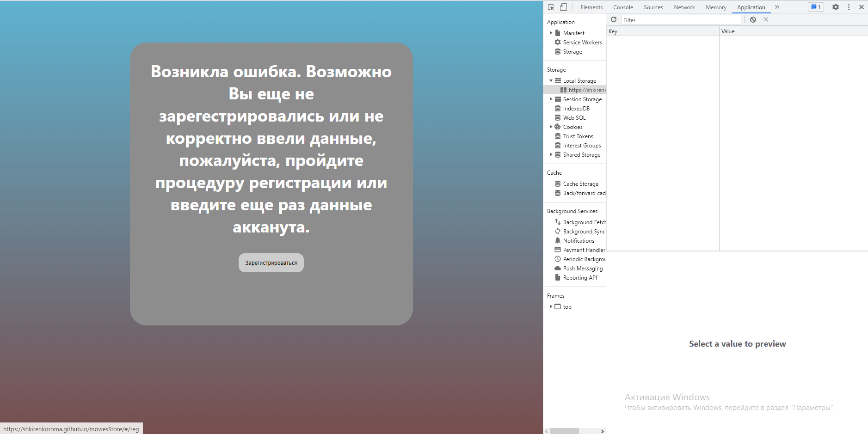The image size is (868, 434).
Task: Click the issues counter badge
Action: 816,7
